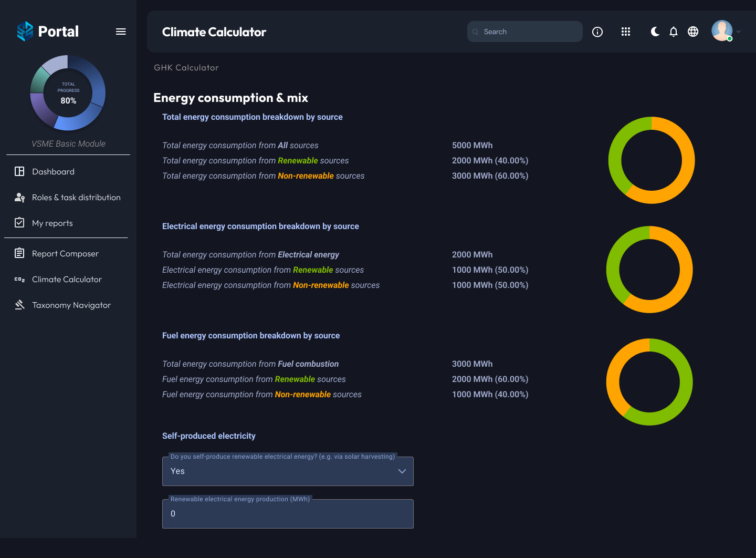
Task: Click the Portal logo
Action: (x=48, y=31)
